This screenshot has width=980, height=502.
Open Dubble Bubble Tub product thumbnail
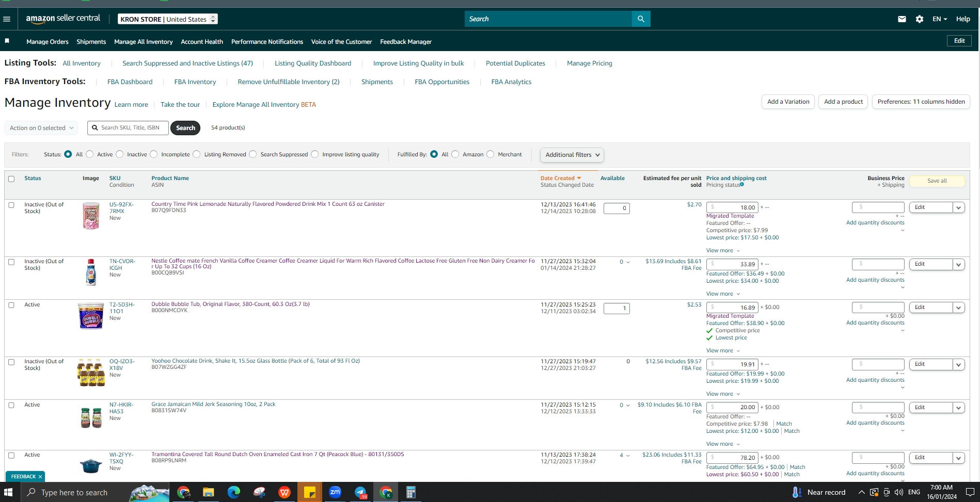tap(91, 316)
